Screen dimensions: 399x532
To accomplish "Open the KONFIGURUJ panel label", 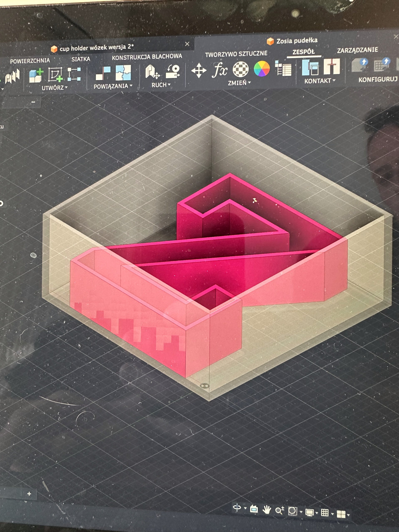I will (x=378, y=79).
